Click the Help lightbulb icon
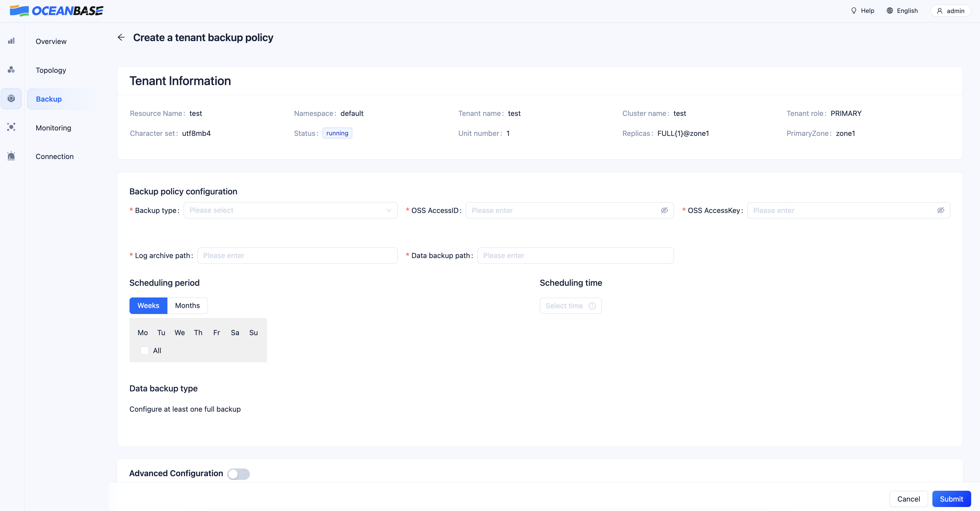The width and height of the screenshot is (980, 511). 854,11
